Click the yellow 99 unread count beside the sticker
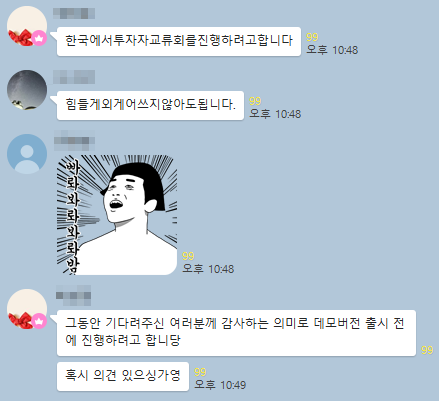This screenshot has height=401, width=439. tap(188, 256)
